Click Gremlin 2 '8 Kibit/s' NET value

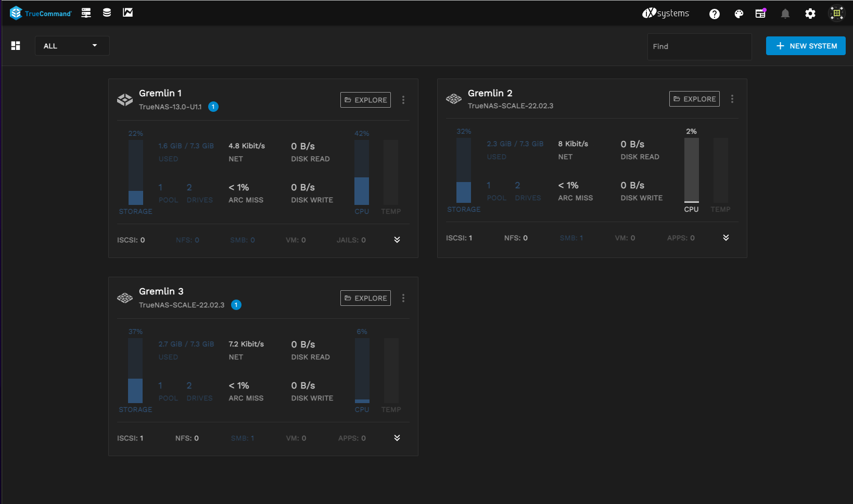pos(573,144)
